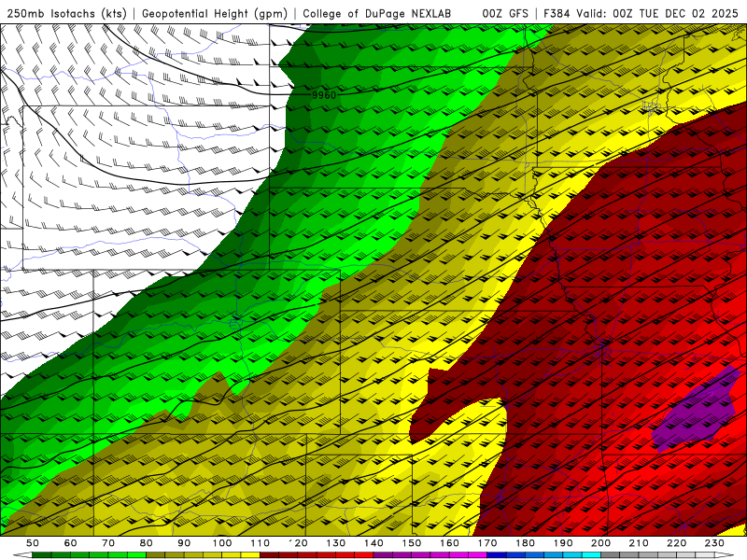Select the 70 value on the color scale
Viewport: 747px width, 560px height.
pos(108,543)
